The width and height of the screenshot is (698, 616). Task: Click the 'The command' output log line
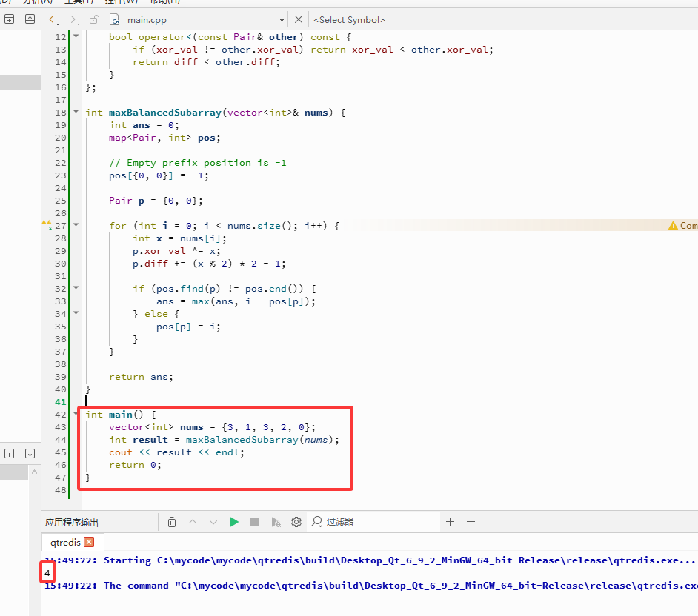370,586
